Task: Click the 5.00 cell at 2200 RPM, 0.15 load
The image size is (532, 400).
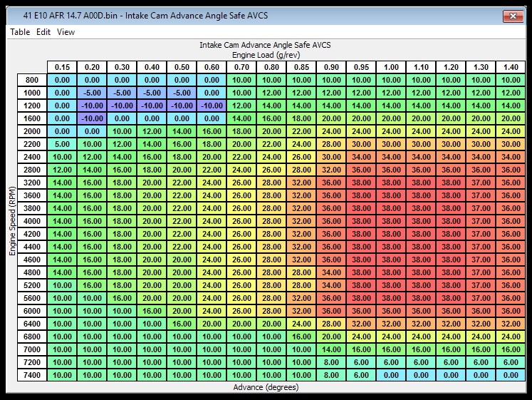Action: pyautogui.click(x=62, y=144)
